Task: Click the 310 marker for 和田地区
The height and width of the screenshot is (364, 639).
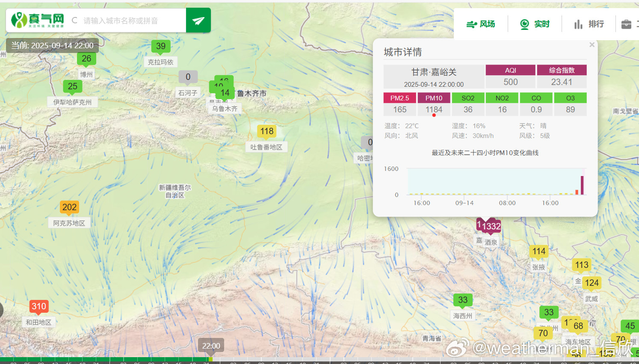Action: [x=39, y=306]
